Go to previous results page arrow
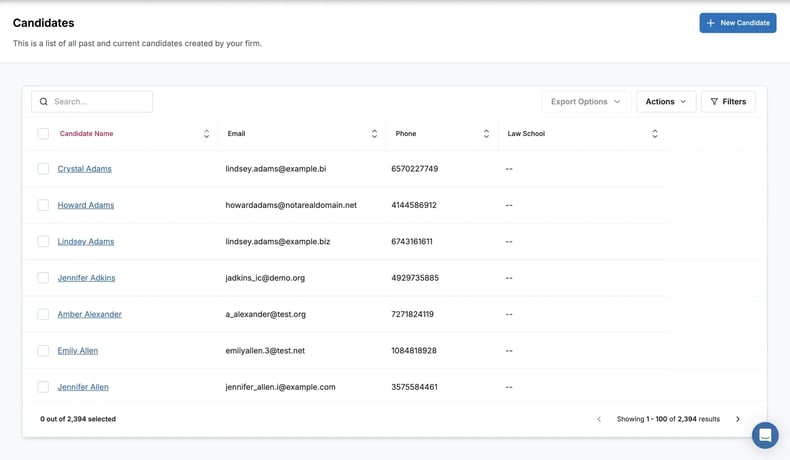This screenshot has width=790, height=460. pyautogui.click(x=599, y=419)
